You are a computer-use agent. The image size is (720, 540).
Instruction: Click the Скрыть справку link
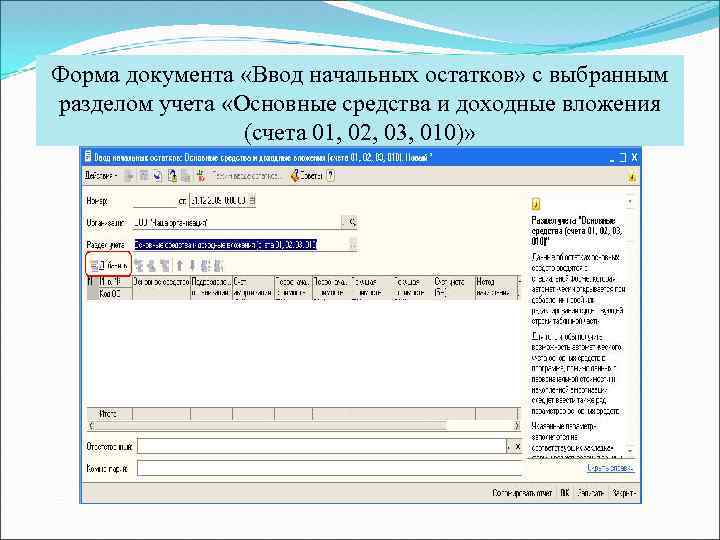(x=611, y=468)
